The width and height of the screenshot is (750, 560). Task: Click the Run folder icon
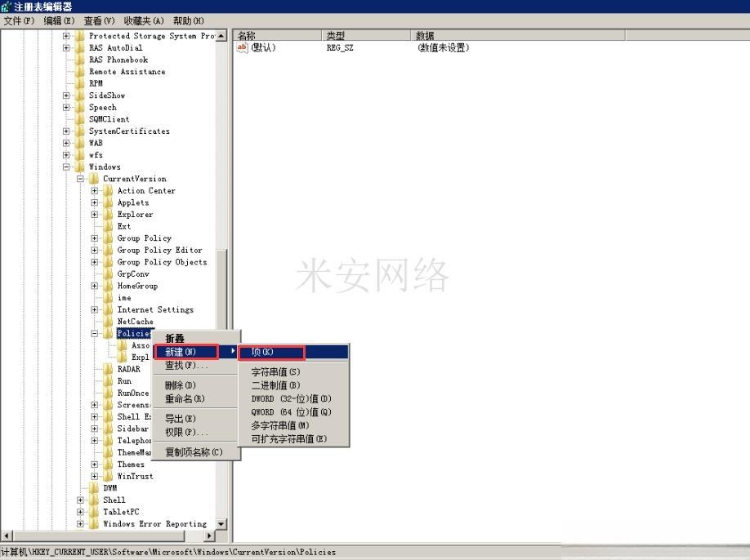109,381
